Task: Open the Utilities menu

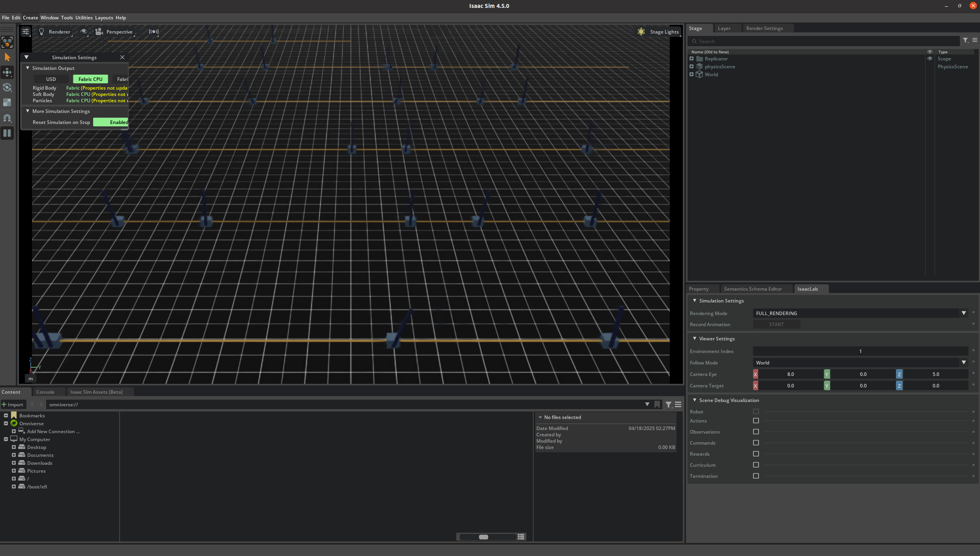Action: [x=84, y=18]
